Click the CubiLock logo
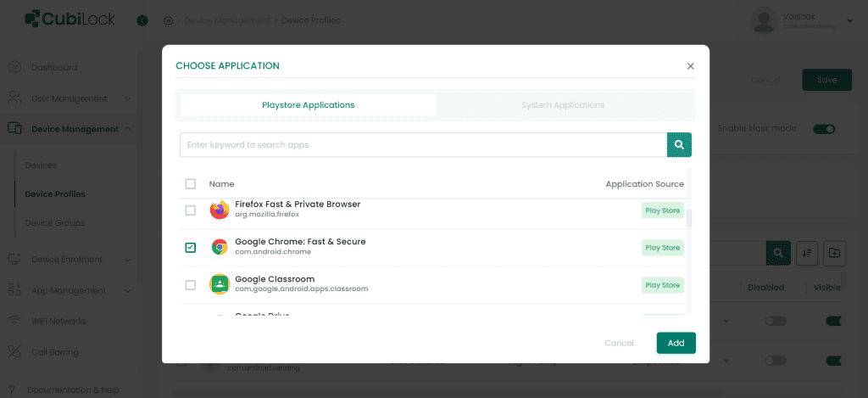868x398 pixels. 70,19
